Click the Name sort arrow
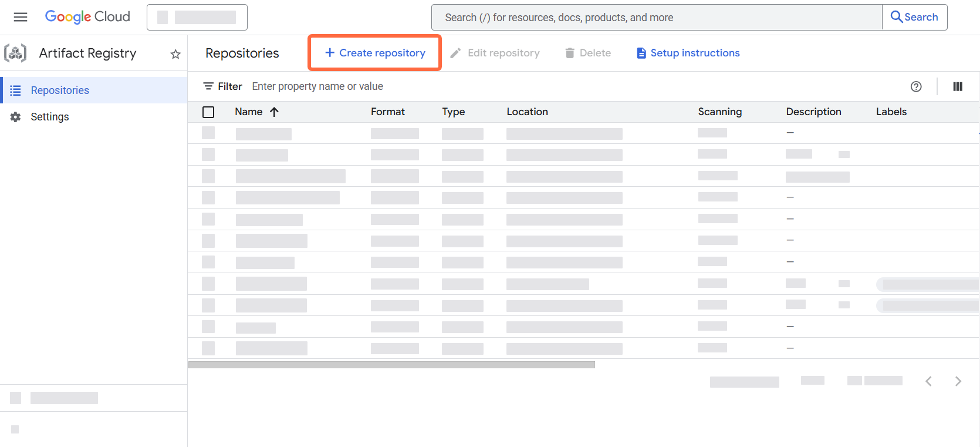The image size is (980, 447). (274, 112)
